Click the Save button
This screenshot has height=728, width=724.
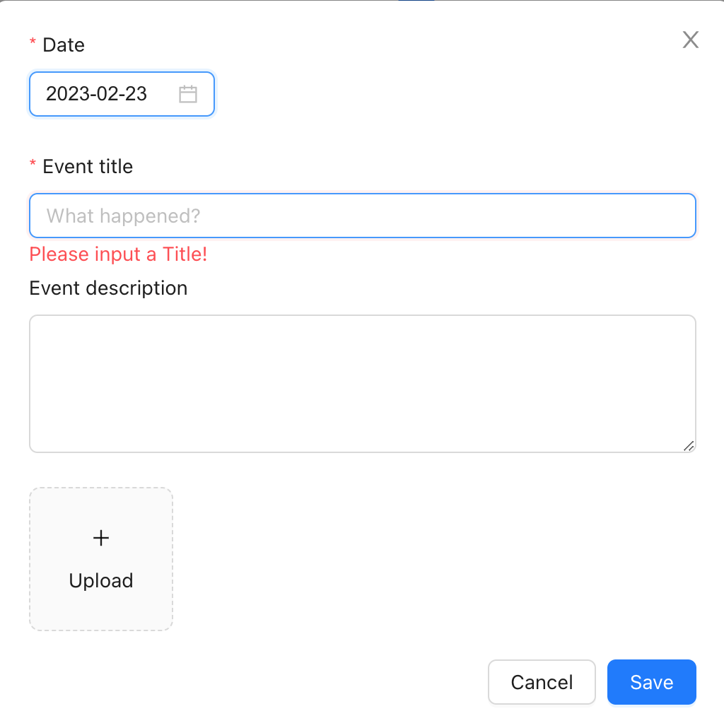click(x=651, y=681)
